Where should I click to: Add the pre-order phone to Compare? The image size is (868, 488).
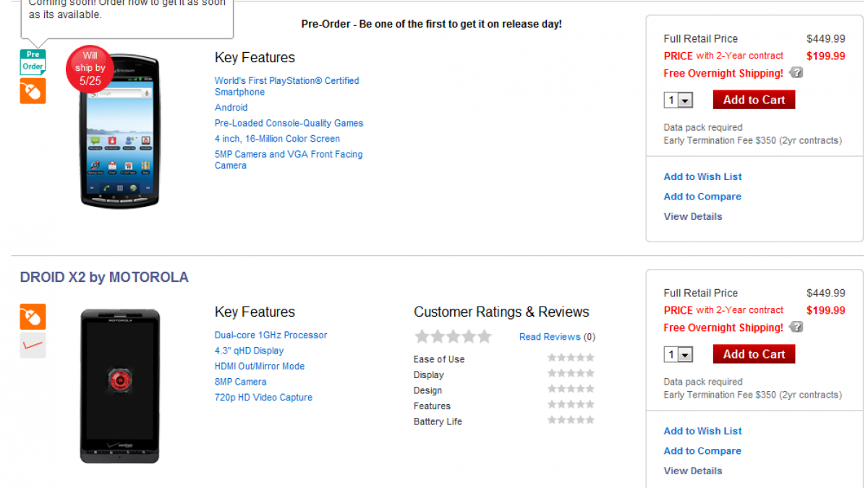(x=702, y=197)
